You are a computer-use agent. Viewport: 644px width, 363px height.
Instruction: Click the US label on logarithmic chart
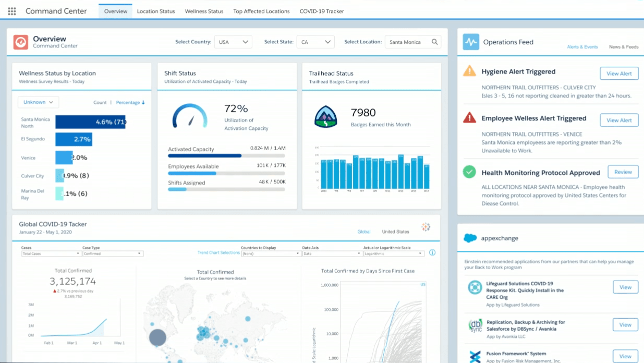pos(423,285)
